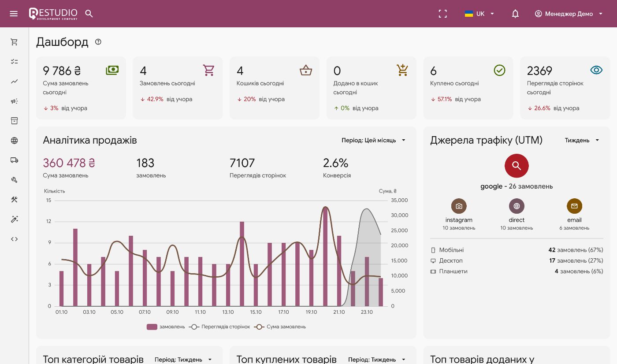The image size is (617, 364).
Task: Click the search magnifier in the header
Action: pyautogui.click(x=89, y=14)
